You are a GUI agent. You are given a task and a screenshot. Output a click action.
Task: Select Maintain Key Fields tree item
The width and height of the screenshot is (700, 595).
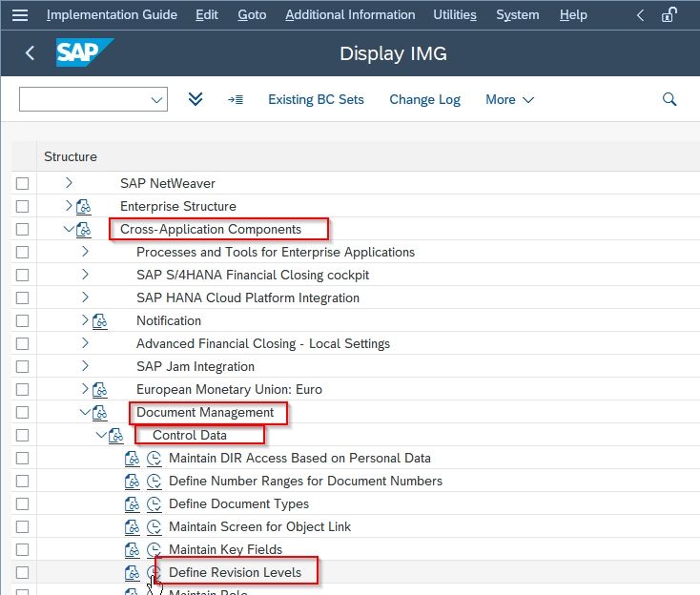[x=225, y=549]
